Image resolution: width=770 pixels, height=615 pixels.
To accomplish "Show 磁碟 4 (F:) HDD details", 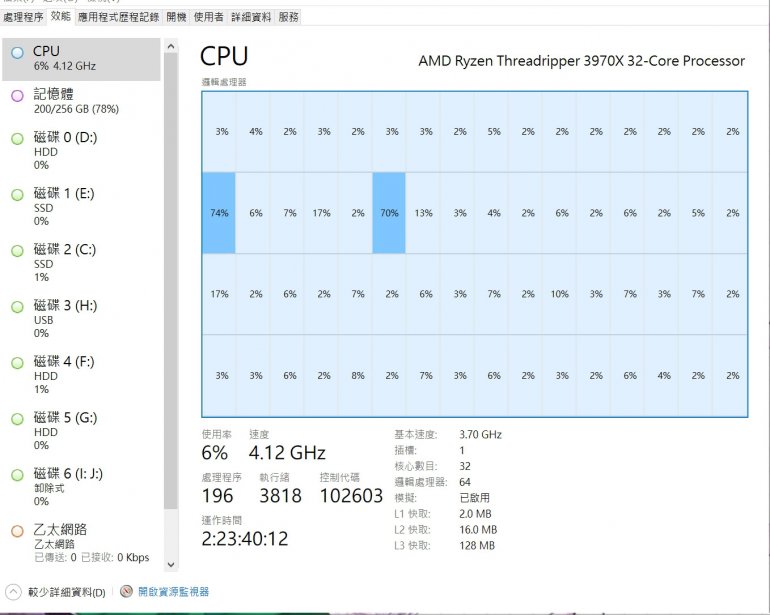I will coord(80,374).
